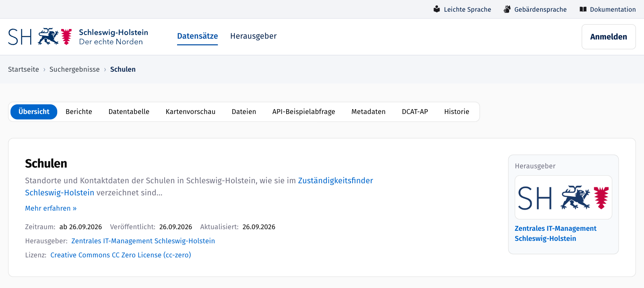Viewport: 644px width, 288px height.
Task: Click the Herausgeber label in the sidebar card
Action: pos(535,166)
